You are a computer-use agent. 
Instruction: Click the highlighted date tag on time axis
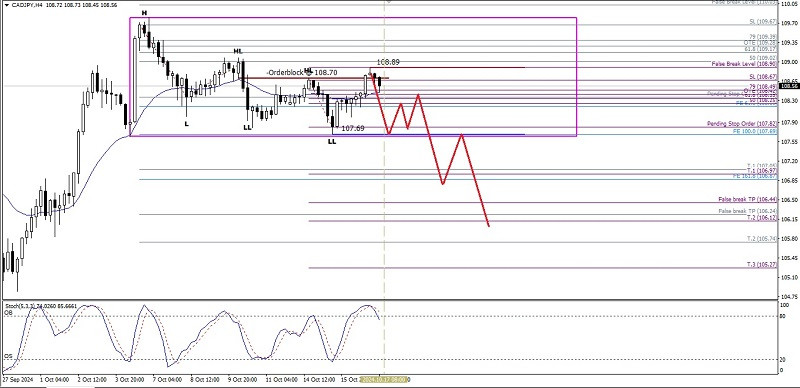pos(385,380)
